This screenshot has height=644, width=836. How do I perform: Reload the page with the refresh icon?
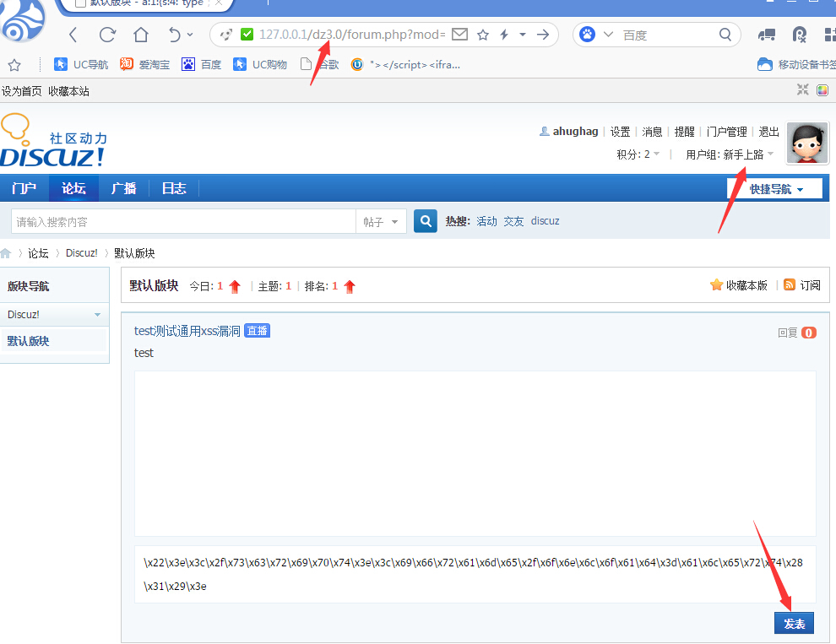(107, 35)
